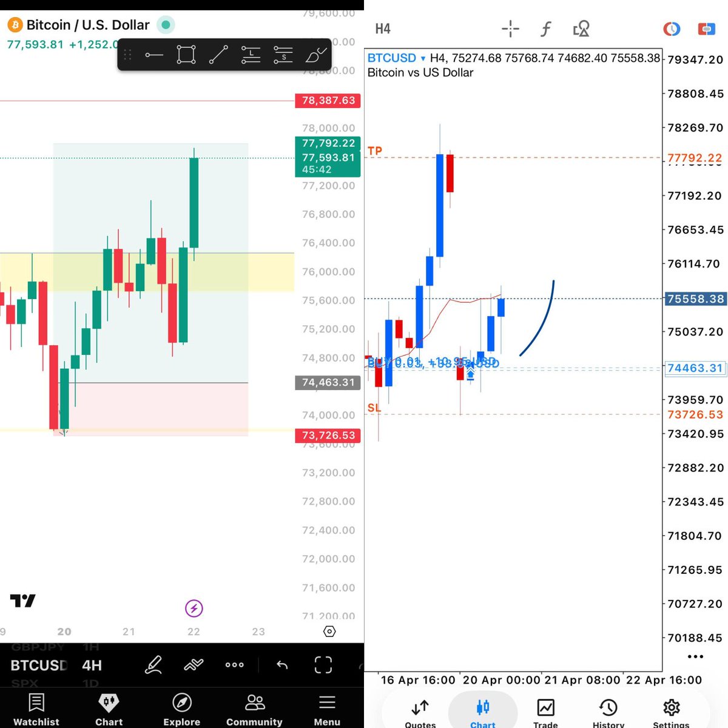Screen dimensions: 728x728
Task: Open the MetaTrader Settings tab
Action: click(671, 712)
